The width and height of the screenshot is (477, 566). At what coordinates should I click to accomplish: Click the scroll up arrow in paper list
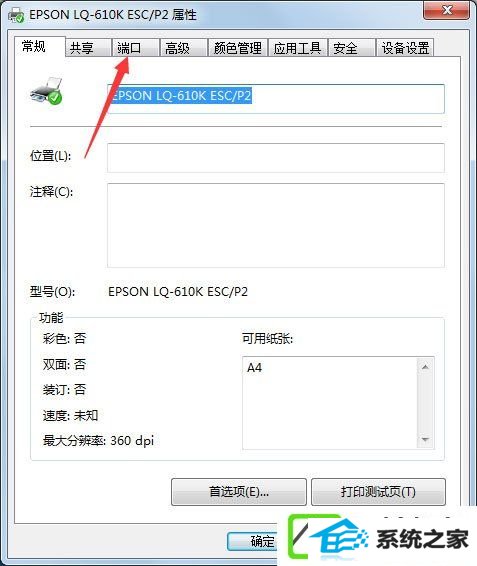click(x=425, y=367)
